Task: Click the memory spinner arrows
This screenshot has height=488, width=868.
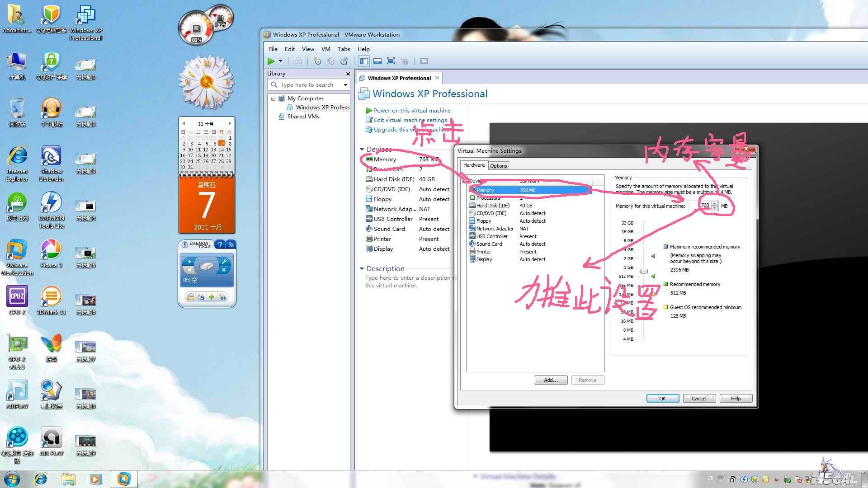Action: pos(714,206)
